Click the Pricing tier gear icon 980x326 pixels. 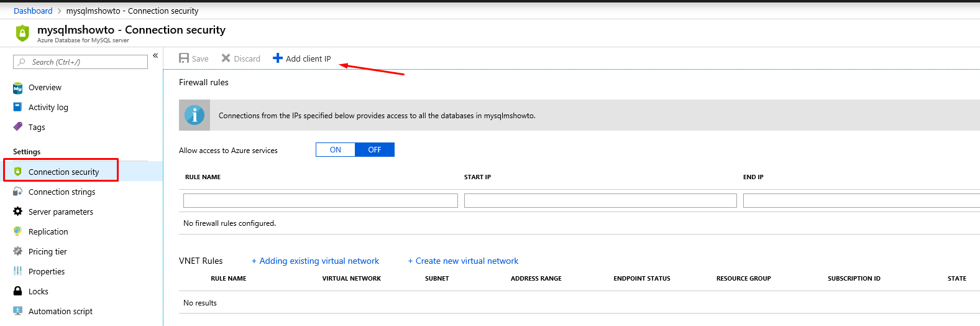[17, 251]
